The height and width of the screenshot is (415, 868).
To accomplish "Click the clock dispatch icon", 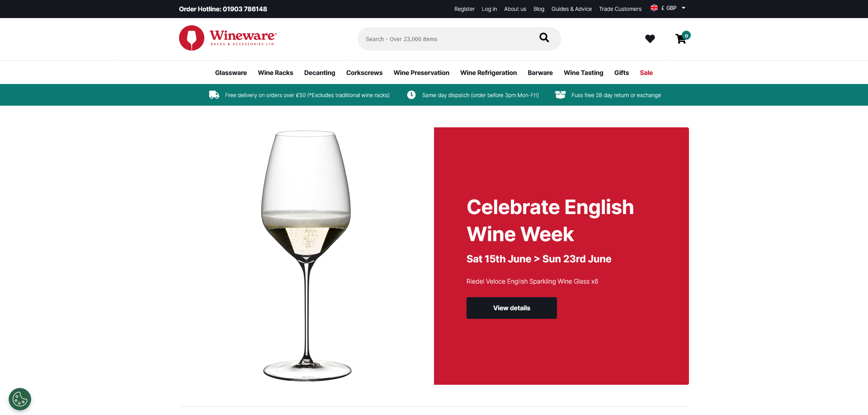I will [x=411, y=95].
